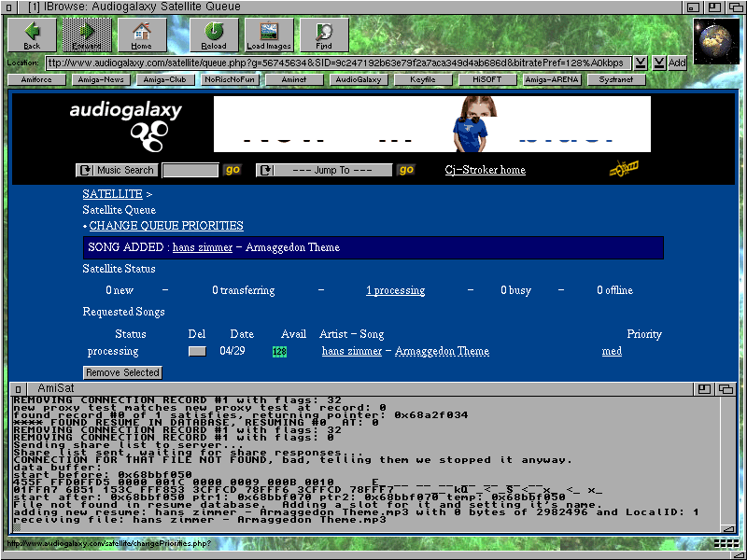Image resolution: width=747 pixels, height=560 pixels.
Task: Click the banner ad with the girl
Action: tap(432, 124)
